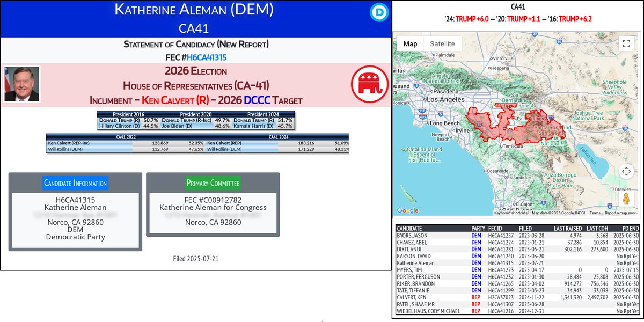The height and width of the screenshot is (322, 644).
Task: Click Katherine Aleman for Congress committee name
Action: click(213, 207)
